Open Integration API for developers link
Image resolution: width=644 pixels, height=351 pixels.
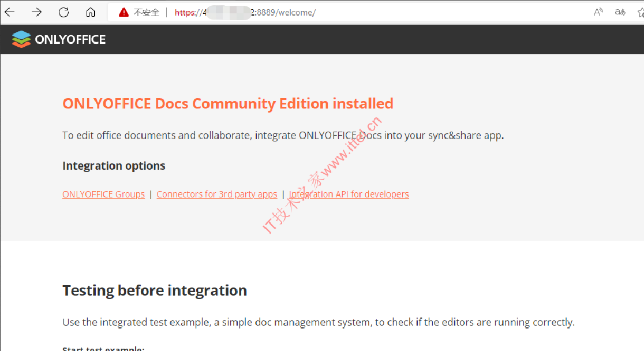click(349, 194)
